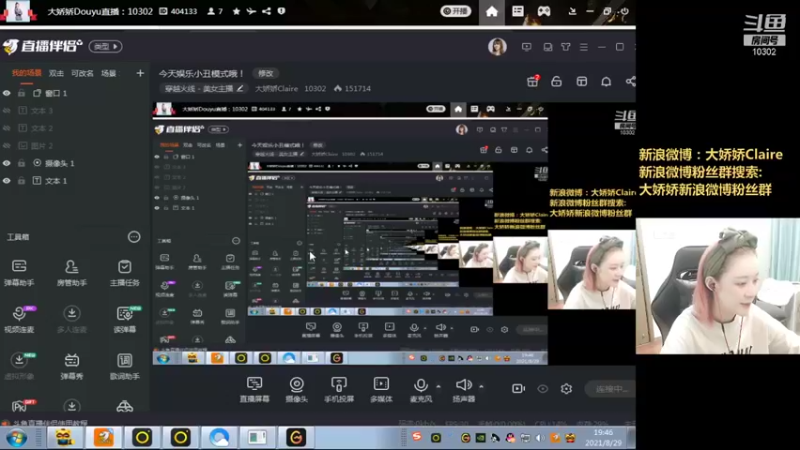Click the 扬声器 speaker icon
The image size is (800, 450).
(x=463, y=385)
